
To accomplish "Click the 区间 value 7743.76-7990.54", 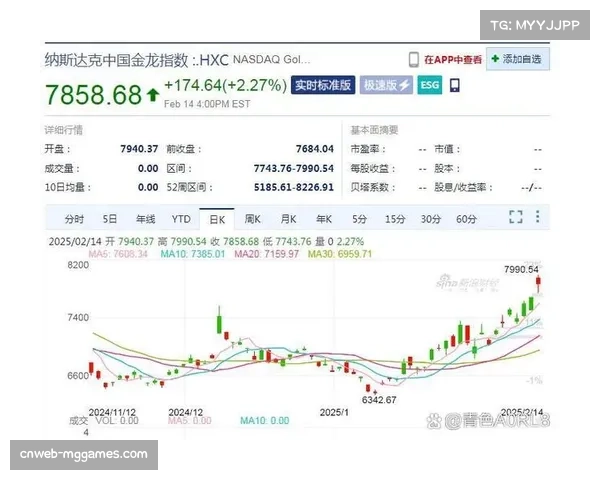I will (293, 168).
